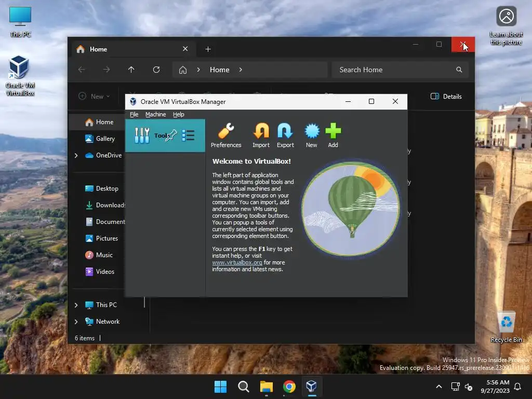Go back in File Explorer
Screen dimensions: 532x399
point(82,70)
